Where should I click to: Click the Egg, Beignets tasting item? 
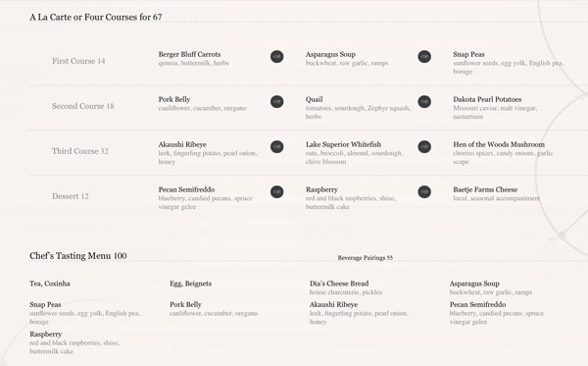[x=190, y=284]
